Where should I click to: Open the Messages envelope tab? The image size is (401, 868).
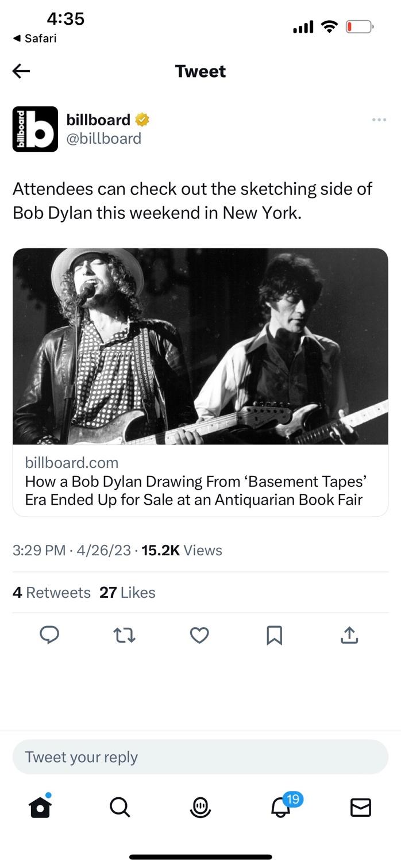361,808
